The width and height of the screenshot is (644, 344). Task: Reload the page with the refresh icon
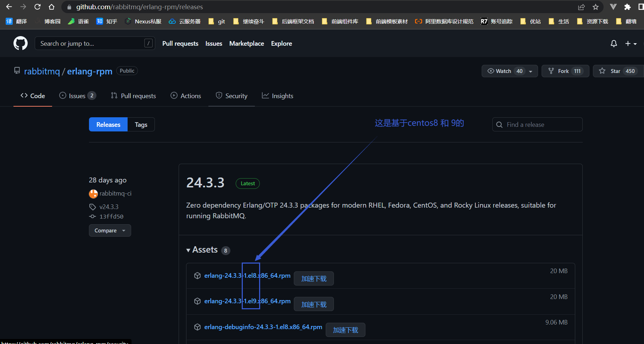click(x=38, y=7)
